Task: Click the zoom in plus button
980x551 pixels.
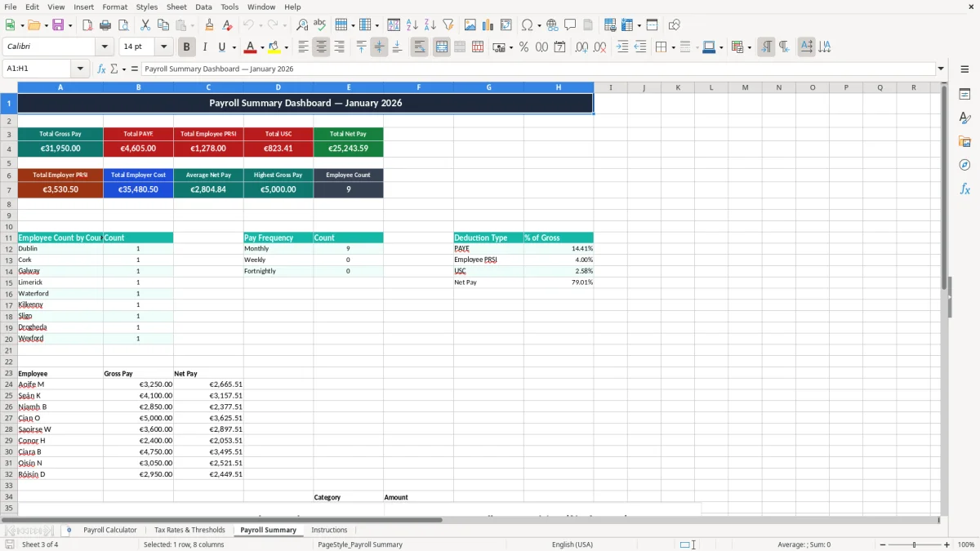Action: tap(947, 544)
